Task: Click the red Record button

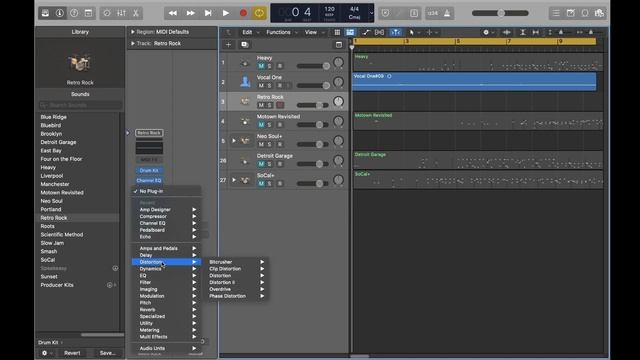Action: click(243, 13)
